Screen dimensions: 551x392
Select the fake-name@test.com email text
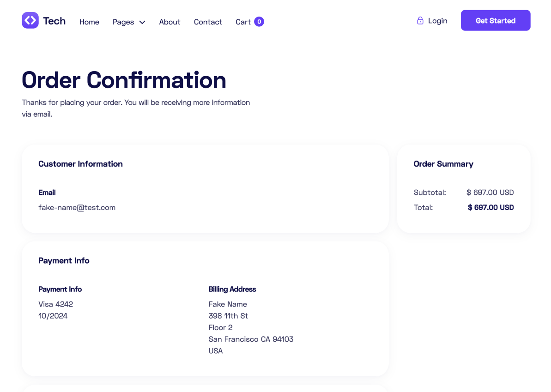77,208
